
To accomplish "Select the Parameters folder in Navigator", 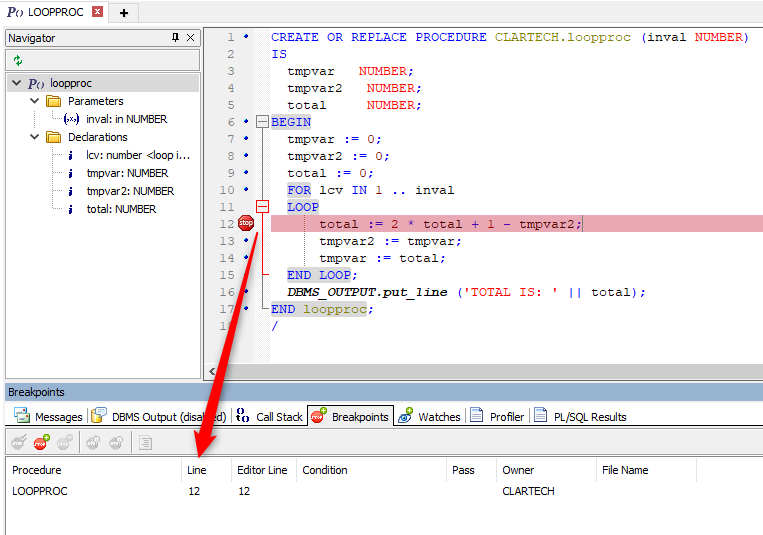I will [96, 101].
